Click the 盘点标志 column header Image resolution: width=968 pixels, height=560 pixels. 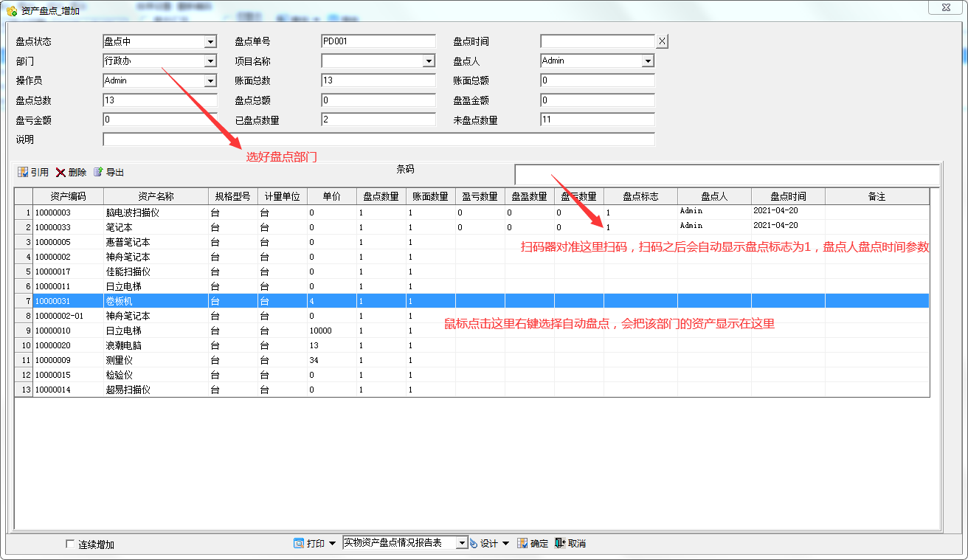tap(640, 196)
